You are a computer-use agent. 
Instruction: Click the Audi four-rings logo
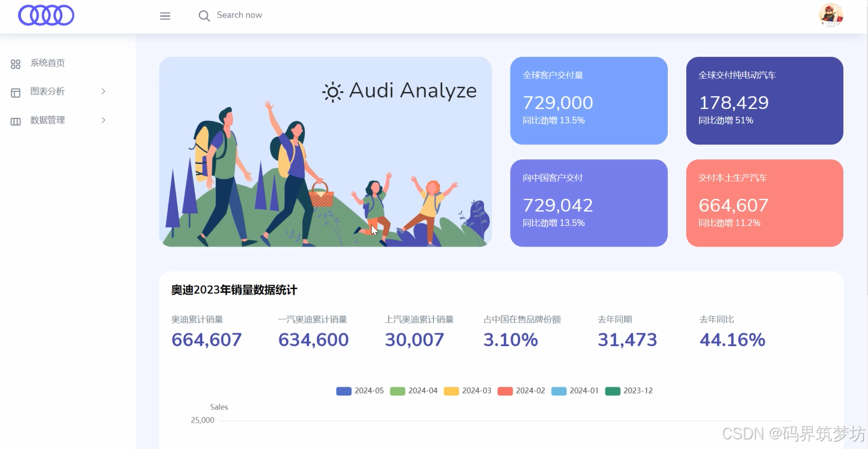pyautogui.click(x=46, y=15)
